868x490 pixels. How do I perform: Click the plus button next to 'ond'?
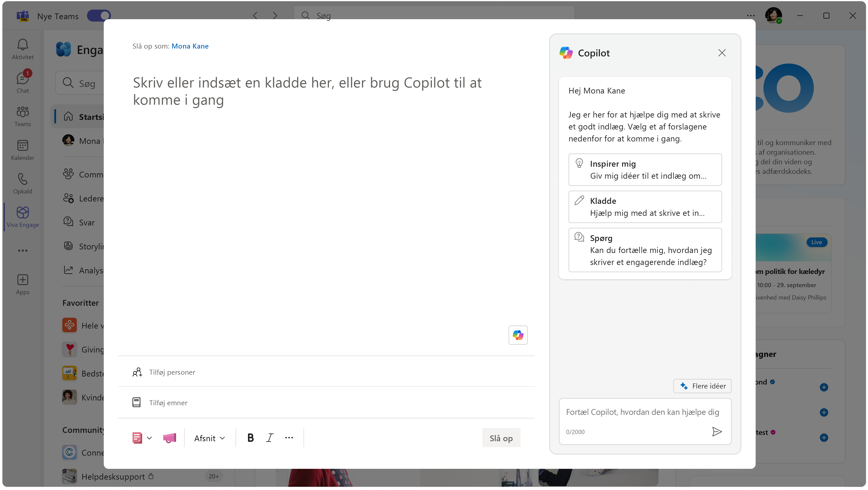(x=824, y=387)
